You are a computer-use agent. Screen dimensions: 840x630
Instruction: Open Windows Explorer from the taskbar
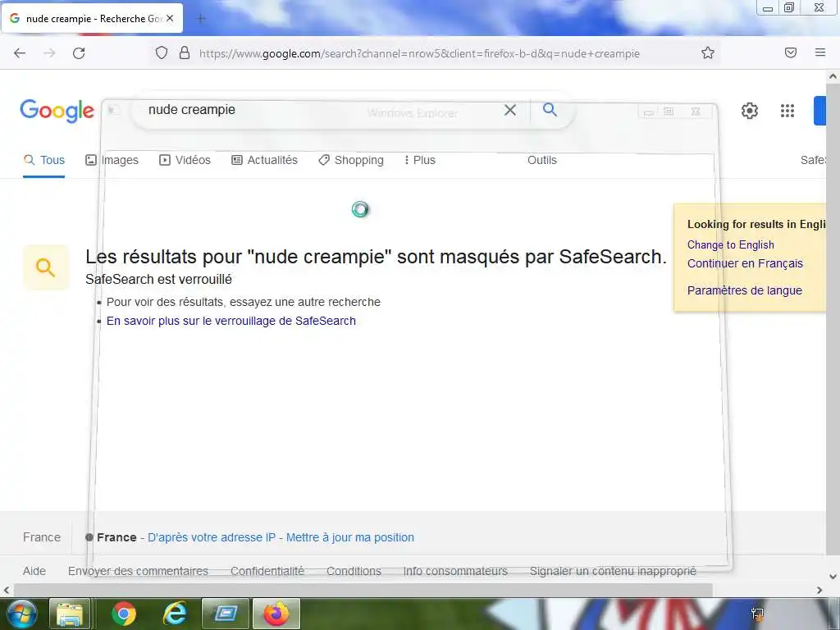pyautogui.click(x=70, y=614)
